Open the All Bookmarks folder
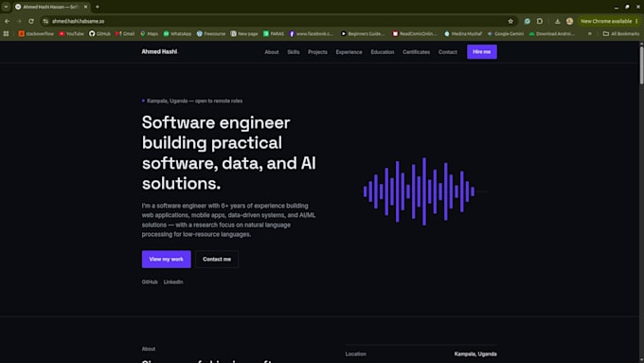 621,34
